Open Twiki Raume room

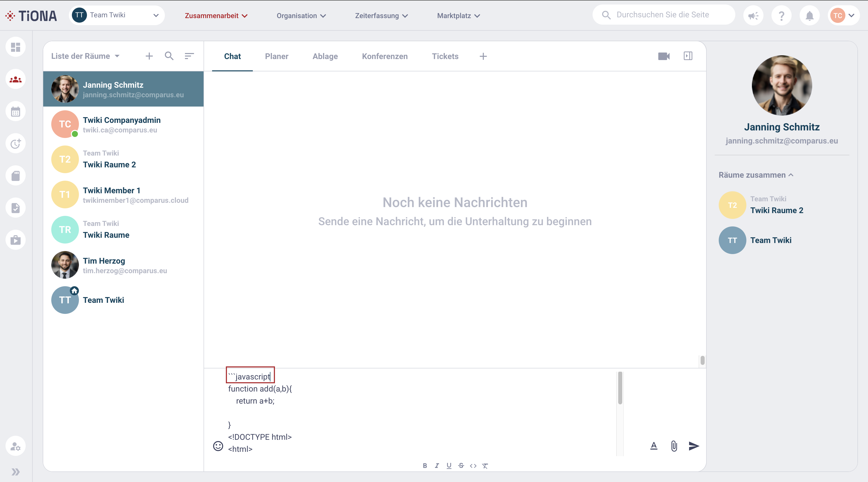point(123,230)
